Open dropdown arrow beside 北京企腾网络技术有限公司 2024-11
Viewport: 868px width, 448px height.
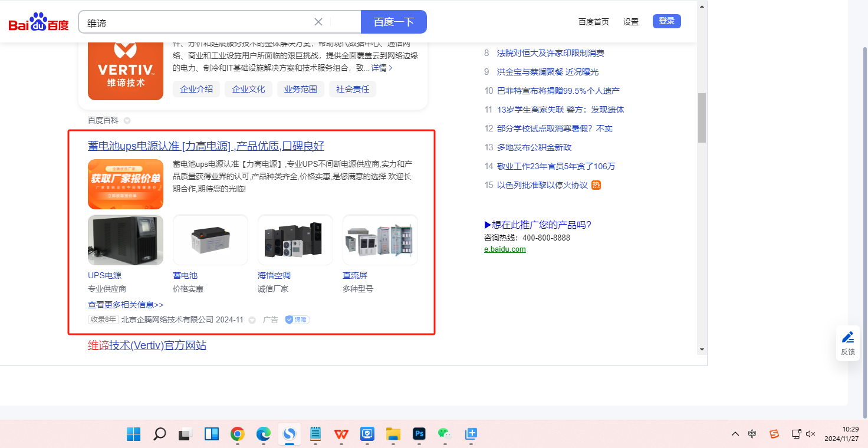point(252,320)
